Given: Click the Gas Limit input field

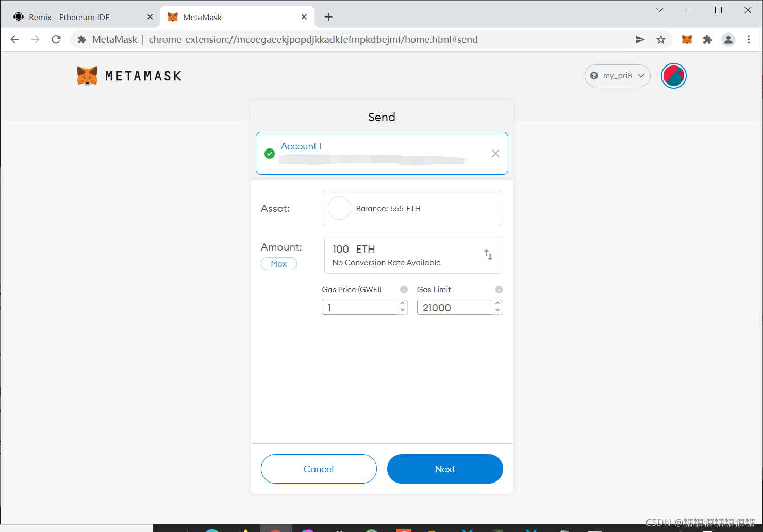Looking at the screenshot, I should 455,307.
